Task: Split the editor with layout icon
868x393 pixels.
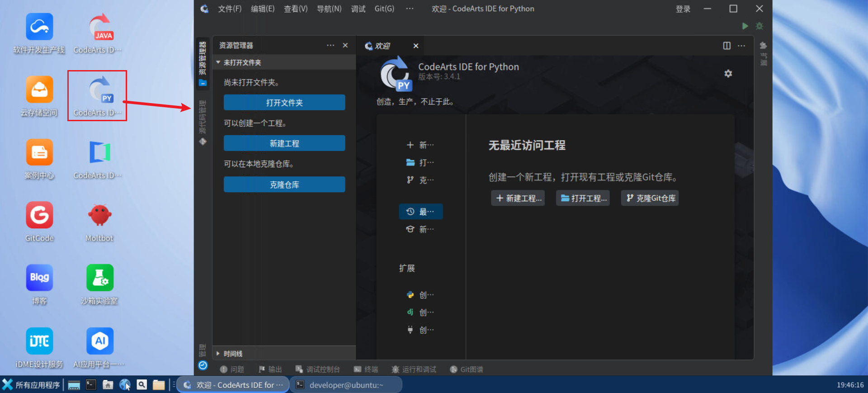Action: pyautogui.click(x=727, y=46)
